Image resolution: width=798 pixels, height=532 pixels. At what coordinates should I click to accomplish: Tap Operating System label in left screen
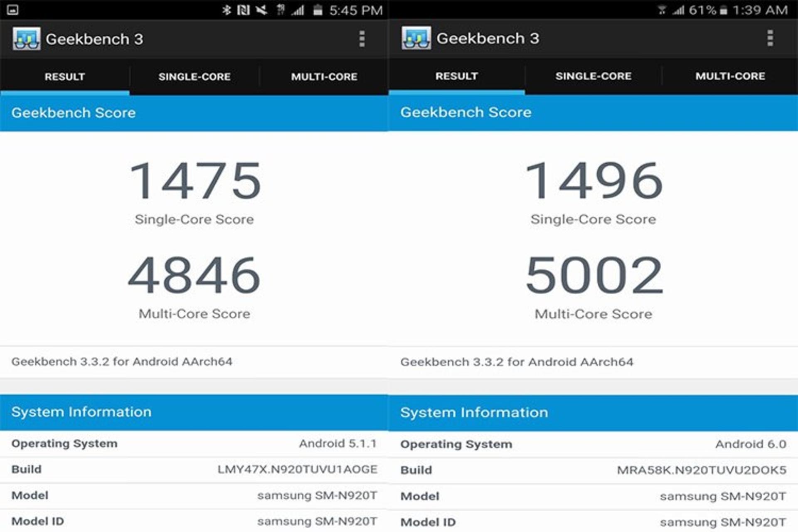64,444
